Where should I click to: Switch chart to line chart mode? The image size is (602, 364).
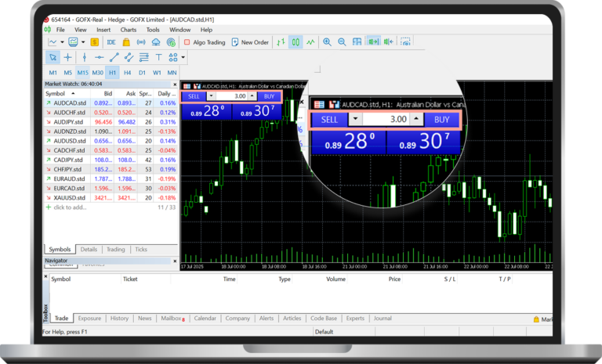click(310, 41)
